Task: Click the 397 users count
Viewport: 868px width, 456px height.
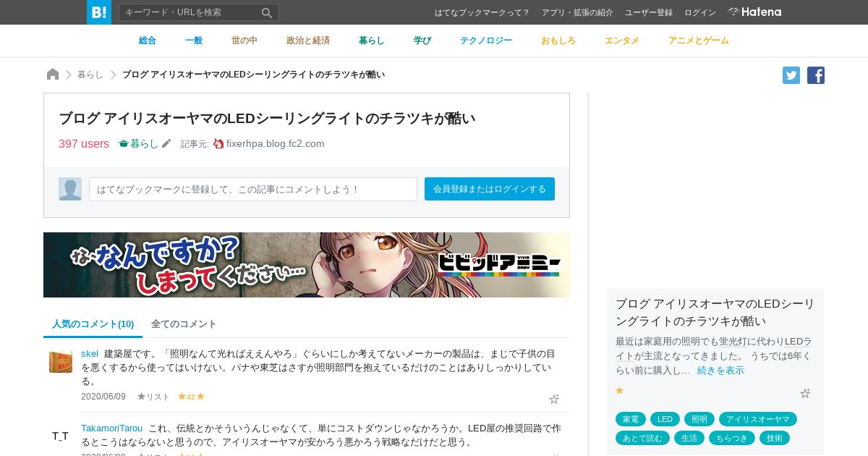Action: coord(84,143)
